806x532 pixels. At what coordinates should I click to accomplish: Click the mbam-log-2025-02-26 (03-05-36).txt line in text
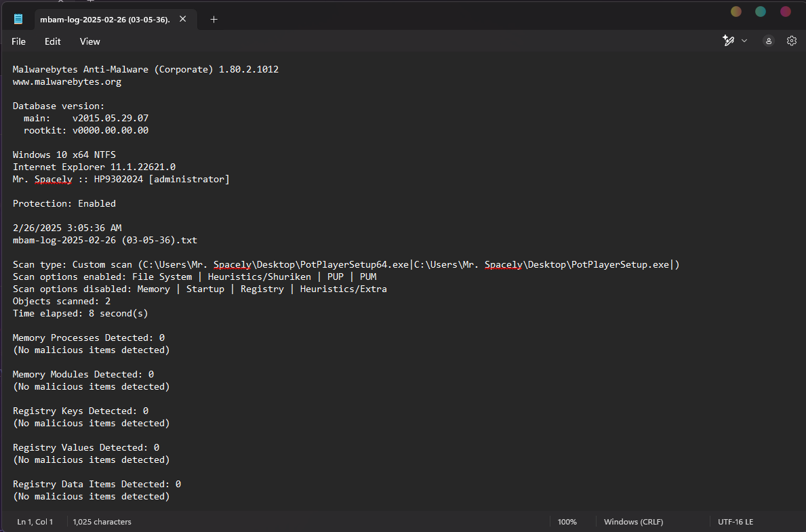point(105,240)
